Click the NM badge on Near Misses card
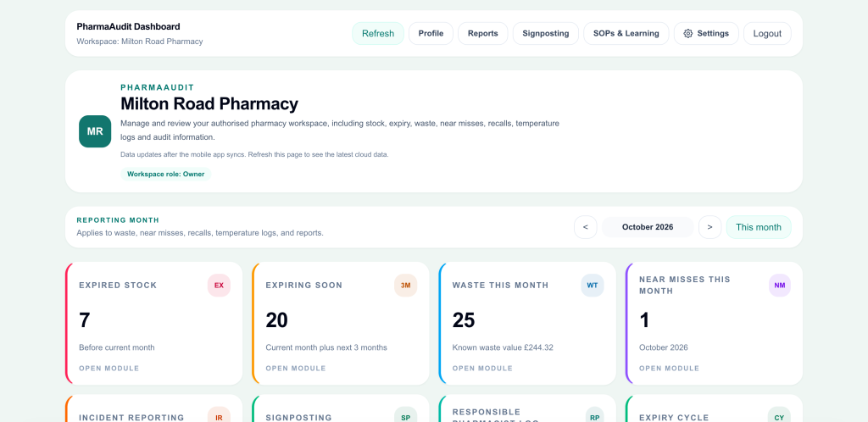The width and height of the screenshot is (868, 422). [x=780, y=286]
